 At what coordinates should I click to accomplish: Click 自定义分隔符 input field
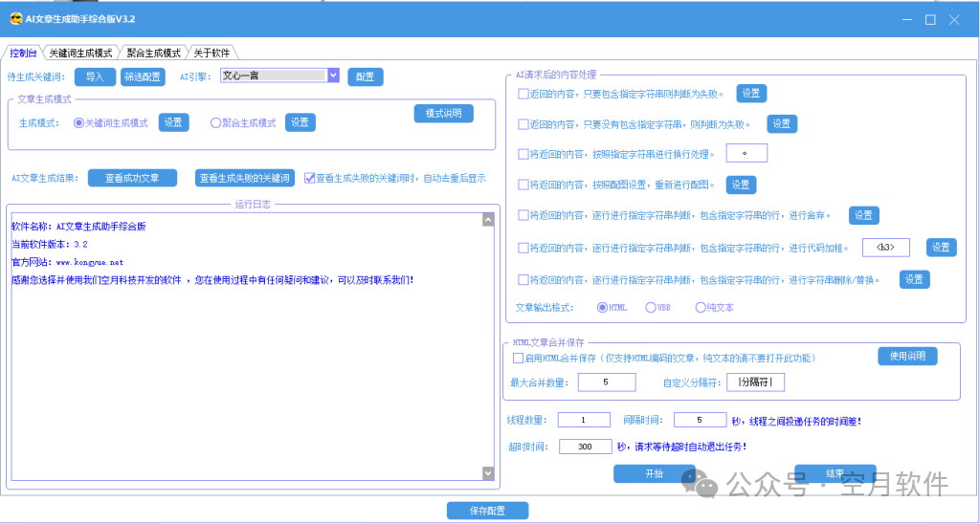pyautogui.click(x=756, y=382)
